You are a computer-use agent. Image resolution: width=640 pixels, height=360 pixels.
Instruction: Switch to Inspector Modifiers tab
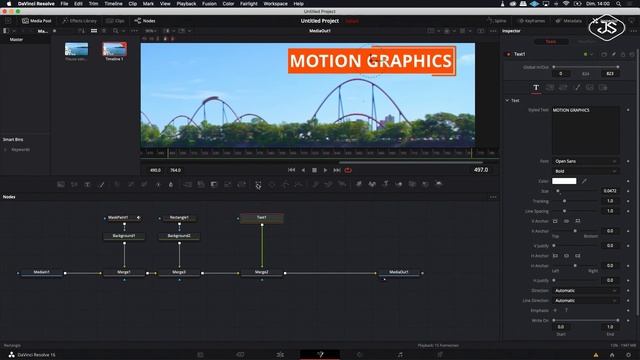pos(587,42)
